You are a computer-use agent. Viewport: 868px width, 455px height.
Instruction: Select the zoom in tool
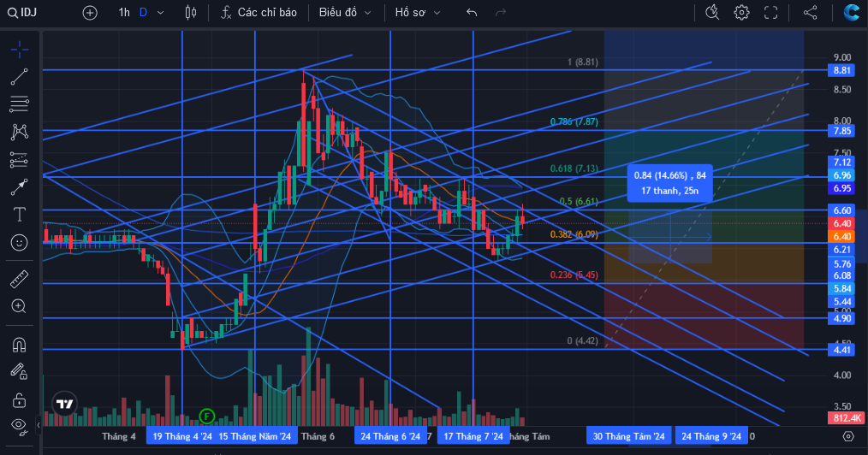point(20,306)
